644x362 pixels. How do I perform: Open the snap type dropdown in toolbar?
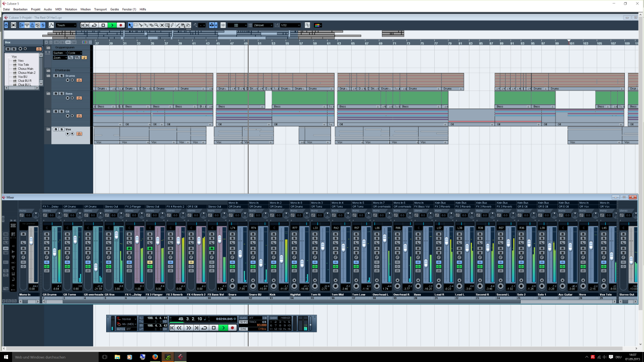point(237,25)
